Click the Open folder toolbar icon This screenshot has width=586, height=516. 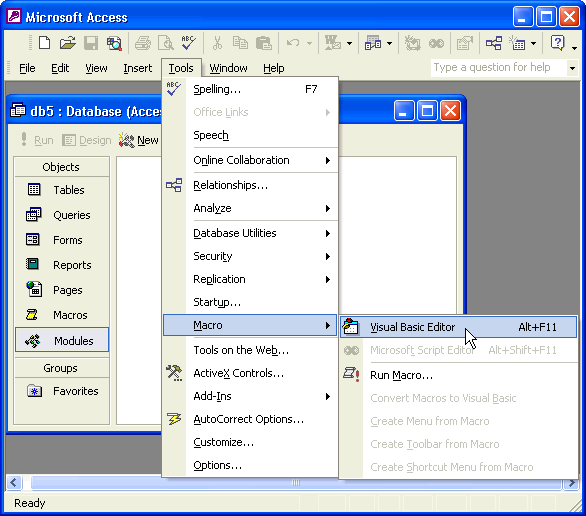pos(68,43)
